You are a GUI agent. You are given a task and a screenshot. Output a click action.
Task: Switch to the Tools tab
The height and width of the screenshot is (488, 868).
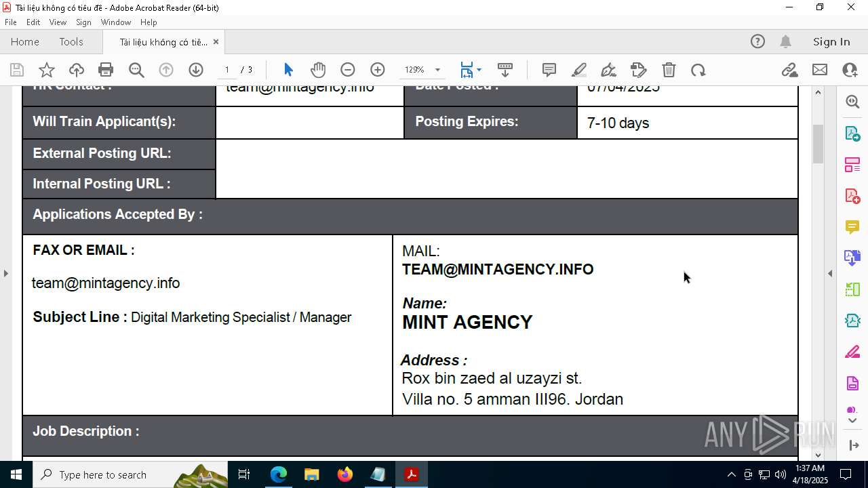(x=71, y=41)
